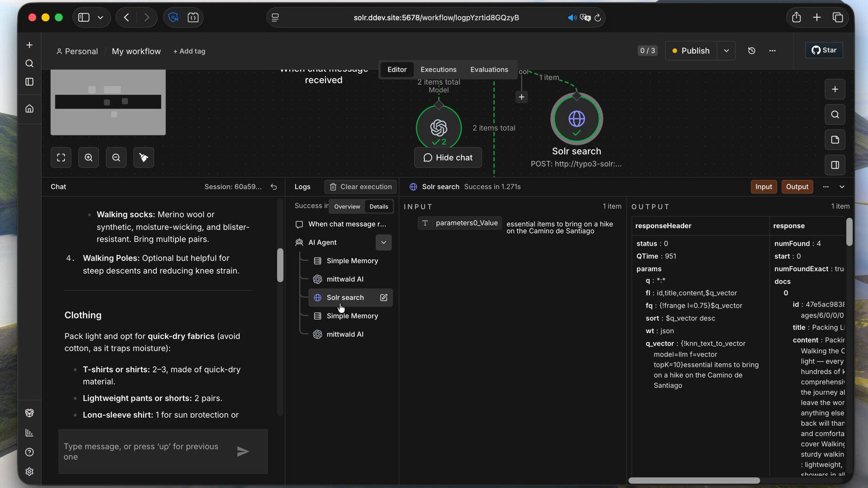Screen dimensions: 868x488
Task: Click the tidy up nodes icon
Action: coord(144,158)
